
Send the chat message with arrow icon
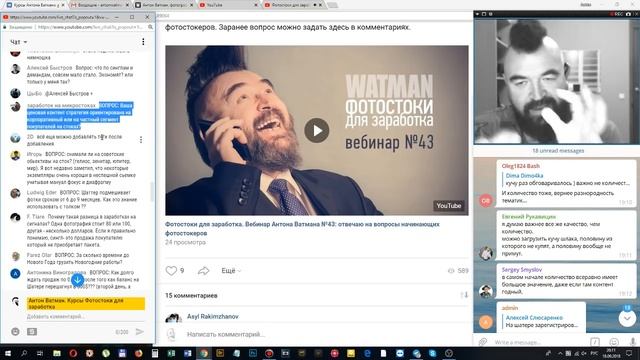(x=140, y=331)
